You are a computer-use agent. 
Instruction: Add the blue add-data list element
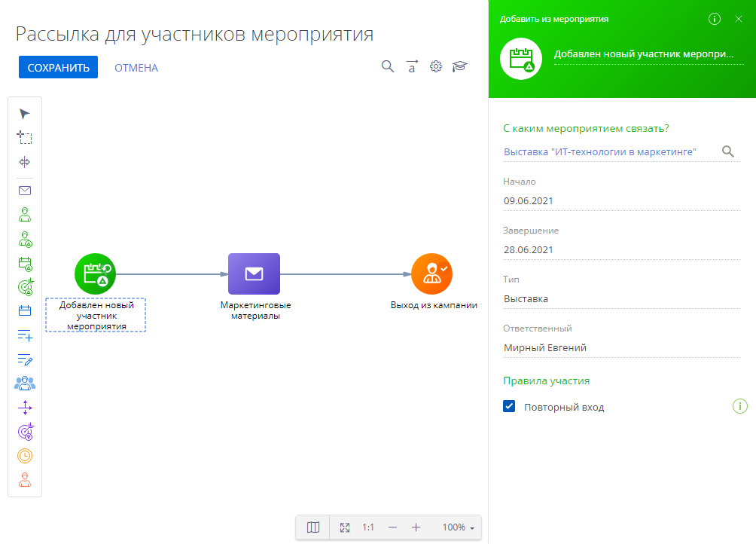pos(25,335)
